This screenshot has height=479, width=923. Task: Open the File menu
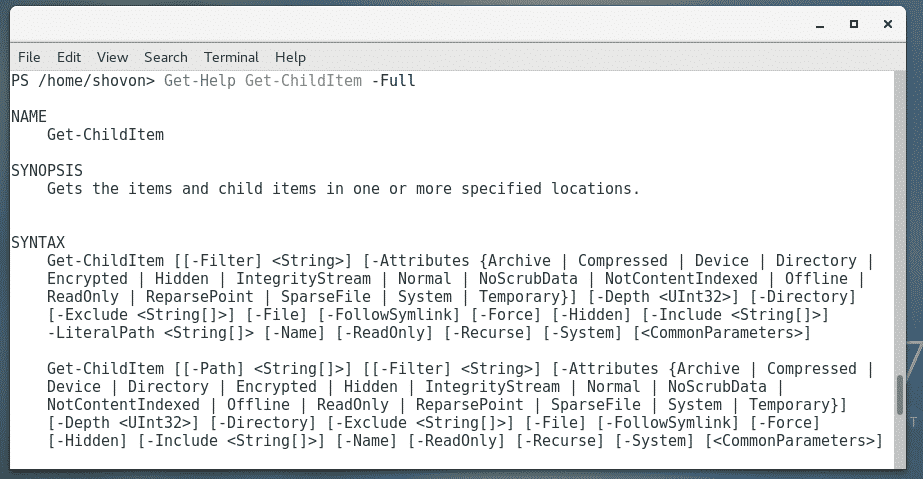point(29,57)
